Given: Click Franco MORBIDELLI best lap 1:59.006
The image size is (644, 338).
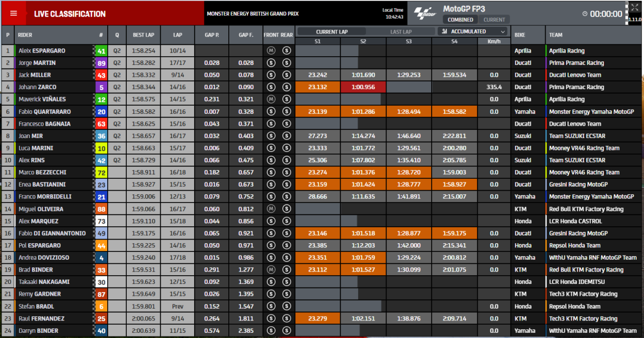Looking at the screenshot, I should [143, 196].
